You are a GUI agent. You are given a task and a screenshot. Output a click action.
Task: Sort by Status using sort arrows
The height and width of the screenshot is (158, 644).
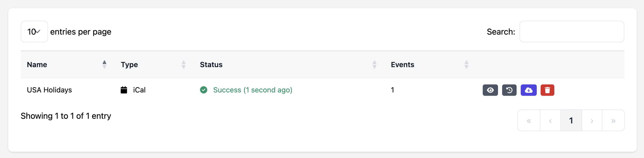[x=374, y=65]
